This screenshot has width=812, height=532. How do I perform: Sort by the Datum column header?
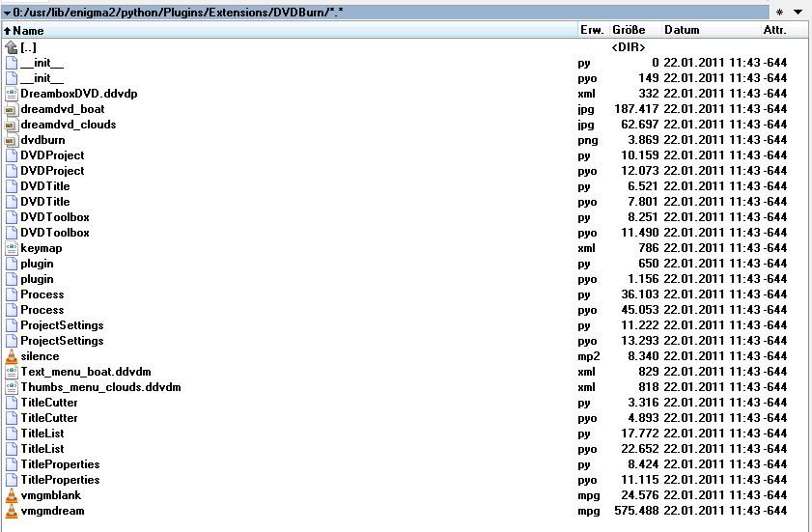(x=711, y=30)
